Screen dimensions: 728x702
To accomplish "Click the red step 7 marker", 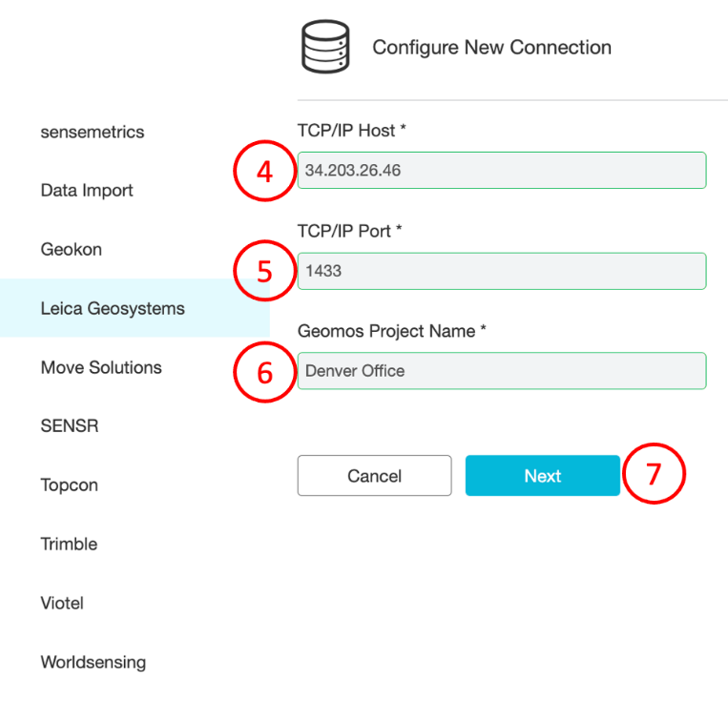I will (x=654, y=475).
